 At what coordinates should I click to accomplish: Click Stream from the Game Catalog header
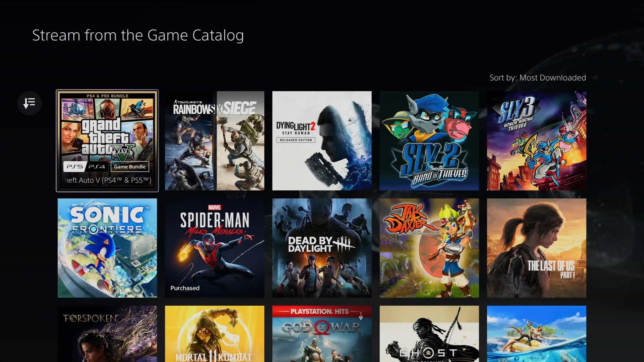pos(138,35)
